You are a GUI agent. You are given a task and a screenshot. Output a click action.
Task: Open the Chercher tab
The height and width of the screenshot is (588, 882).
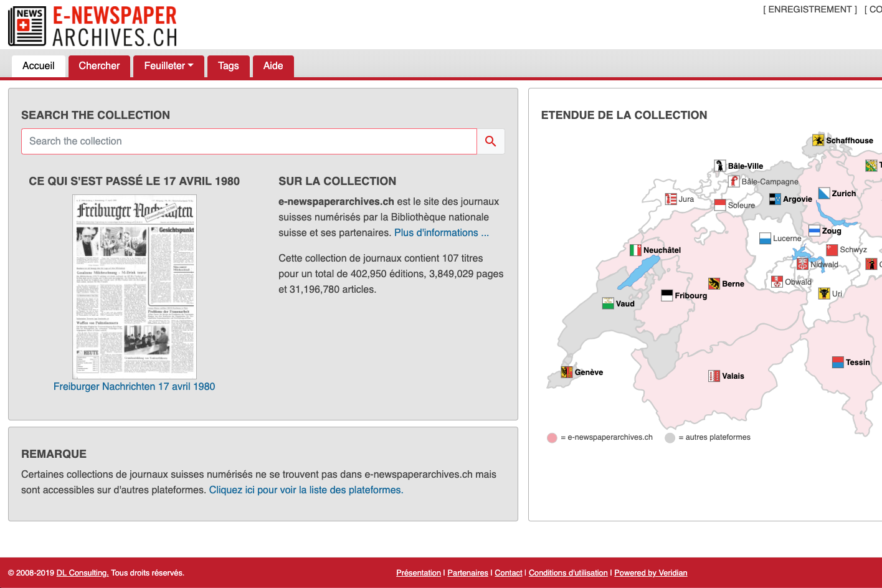tap(99, 66)
